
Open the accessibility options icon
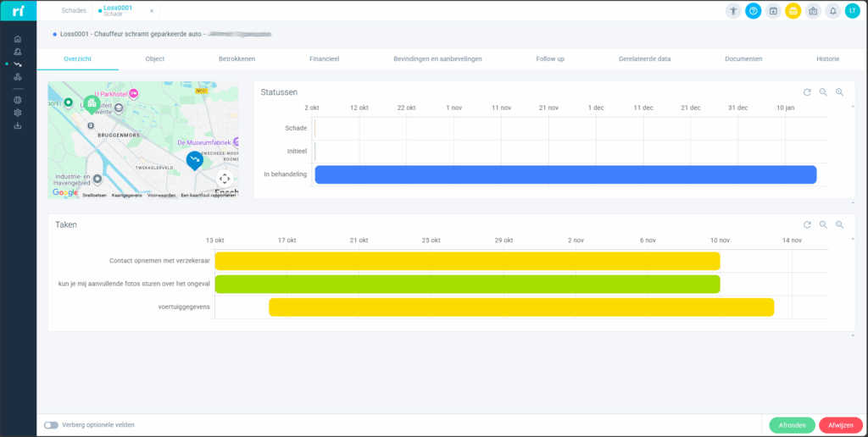tap(733, 11)
